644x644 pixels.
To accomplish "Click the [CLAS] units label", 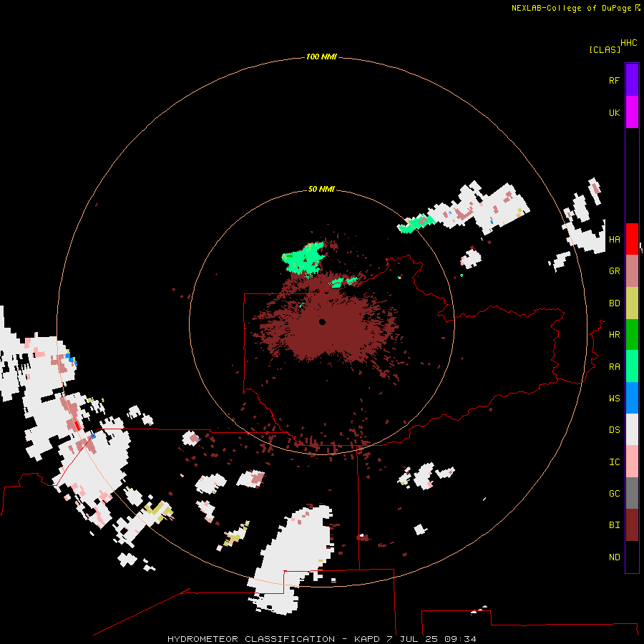I will point(605,49).
